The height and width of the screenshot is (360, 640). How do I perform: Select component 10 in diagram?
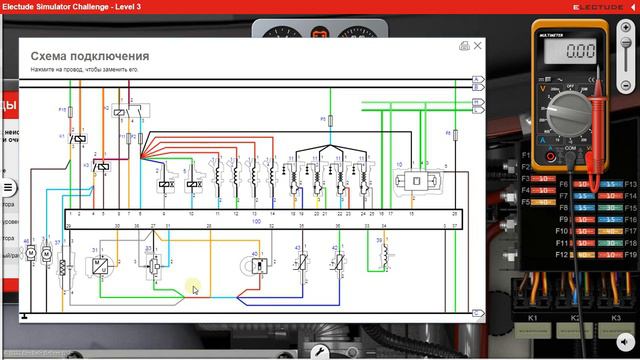(x=417, y=181)
